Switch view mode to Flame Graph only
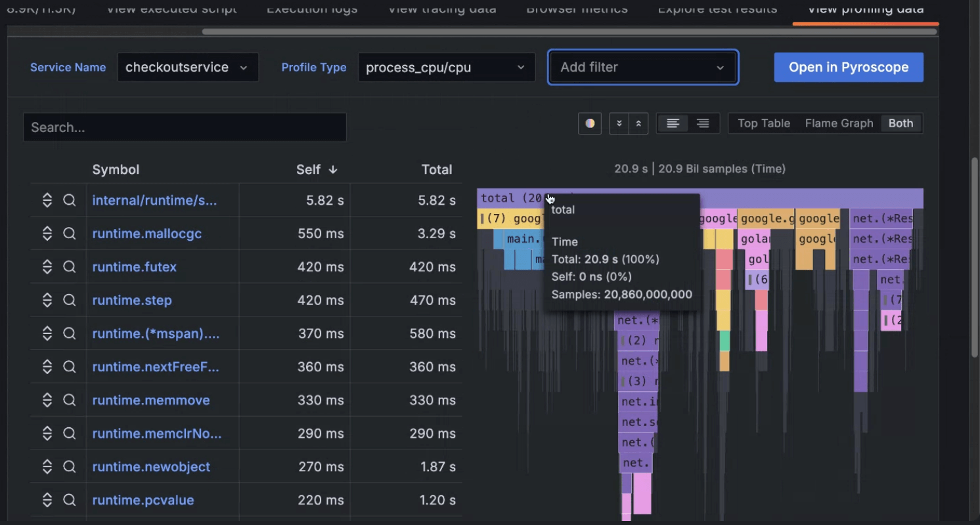The width and height of the screenshot is (980, 525). coord(839,123)
